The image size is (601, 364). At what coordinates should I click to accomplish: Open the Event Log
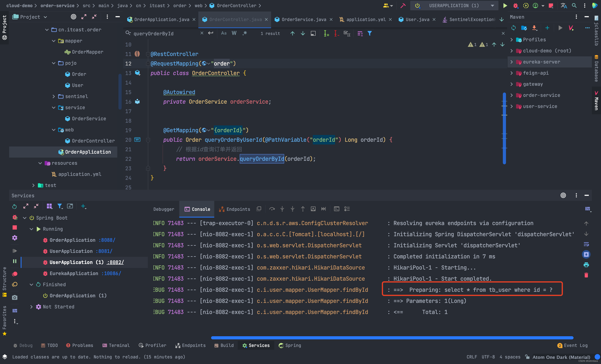(x=572, y=345)
